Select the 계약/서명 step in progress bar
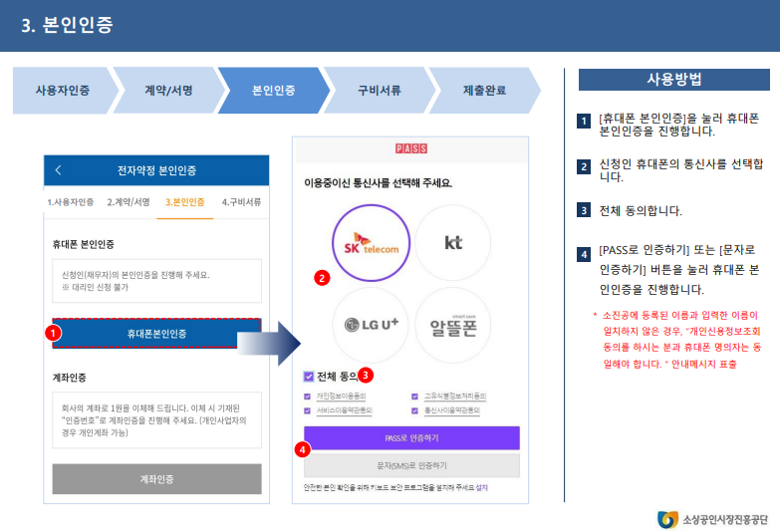Screen dimensions: 780x532 click(x=168, y=91)
